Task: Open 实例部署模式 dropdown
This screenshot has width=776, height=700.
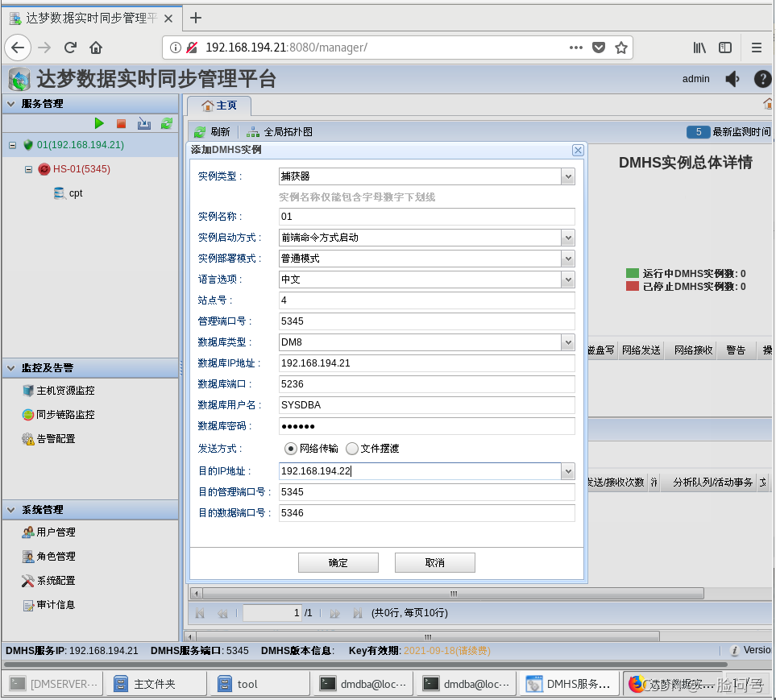Action: [x=568, y=259]
